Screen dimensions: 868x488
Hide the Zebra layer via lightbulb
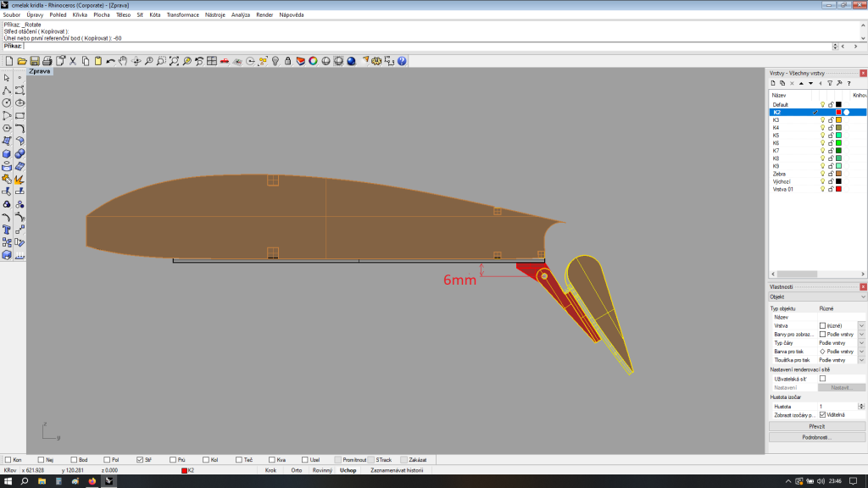822,174
